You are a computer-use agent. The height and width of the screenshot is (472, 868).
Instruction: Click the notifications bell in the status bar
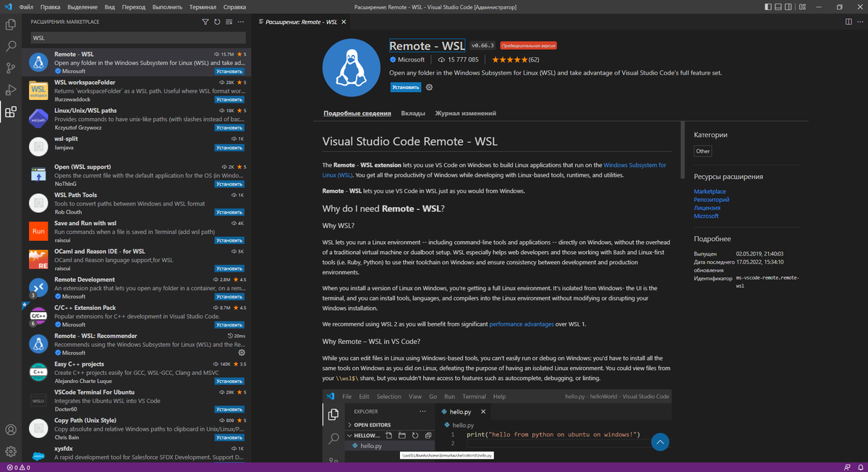point(859,467)
